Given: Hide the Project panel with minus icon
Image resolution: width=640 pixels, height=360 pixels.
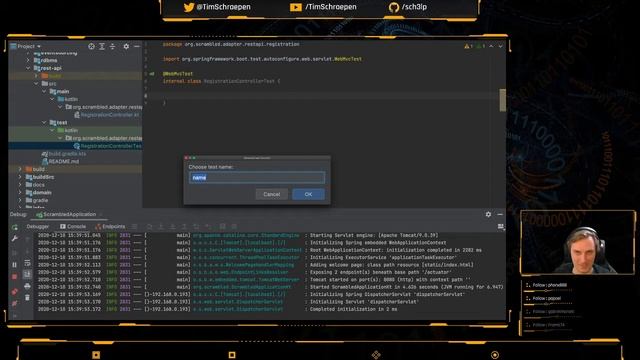Looking at the screenshot, I should pos(137,47).
